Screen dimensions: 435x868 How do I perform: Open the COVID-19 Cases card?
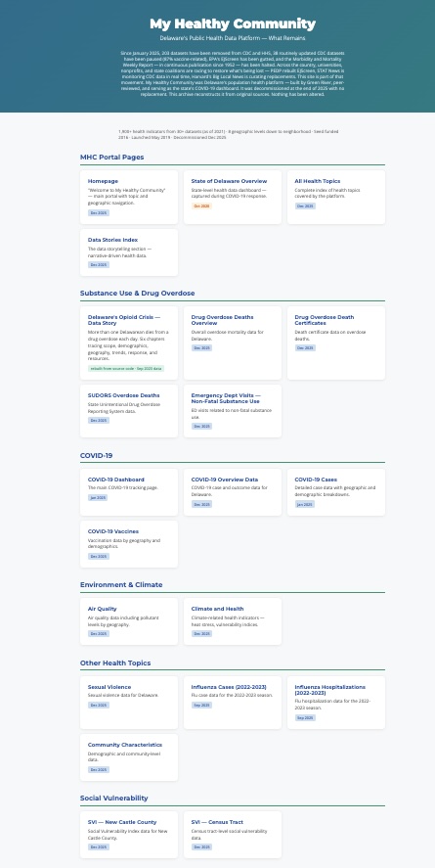coord(336,492)
